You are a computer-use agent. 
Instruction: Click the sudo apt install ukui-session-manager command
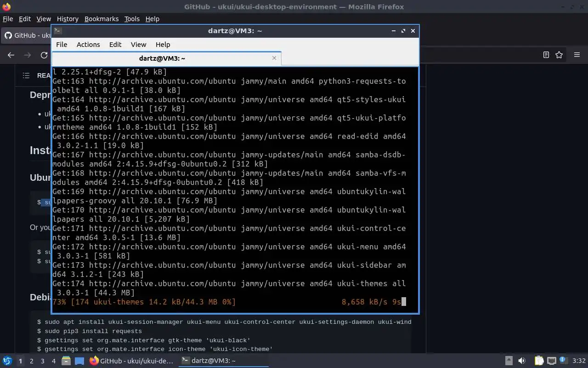(x=228, y=322)
